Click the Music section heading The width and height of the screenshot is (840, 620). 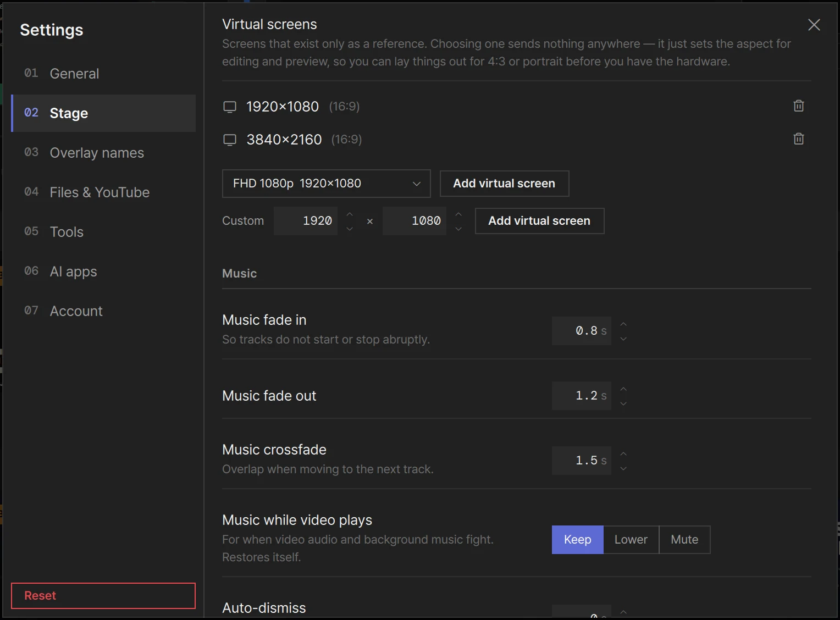240,273
